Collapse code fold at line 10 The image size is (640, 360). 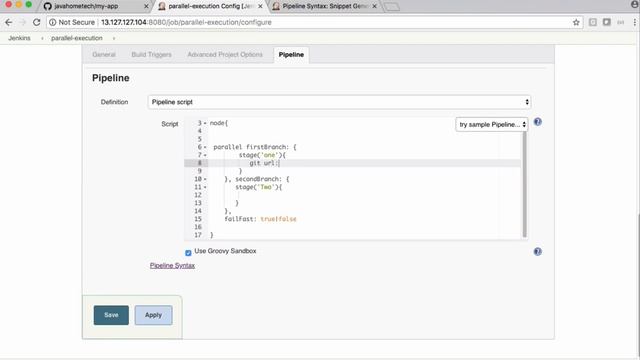(x=205, y=179)
